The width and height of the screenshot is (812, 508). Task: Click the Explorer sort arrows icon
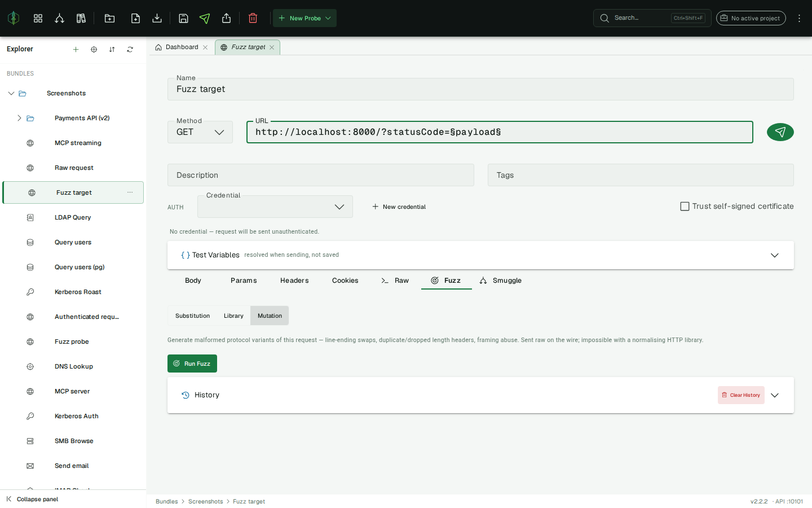coord(112,49)
